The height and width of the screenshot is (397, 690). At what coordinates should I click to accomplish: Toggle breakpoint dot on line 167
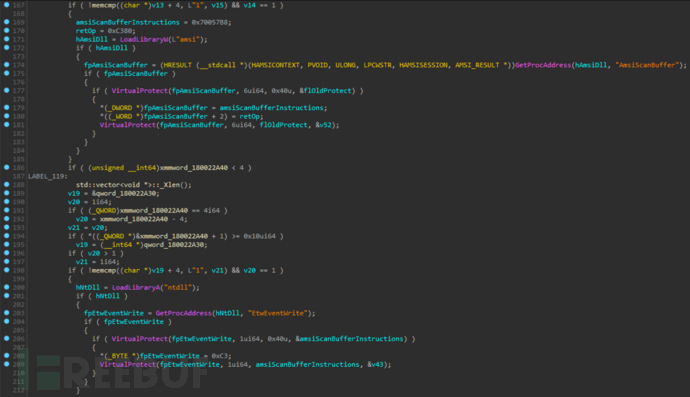(7, 5)
